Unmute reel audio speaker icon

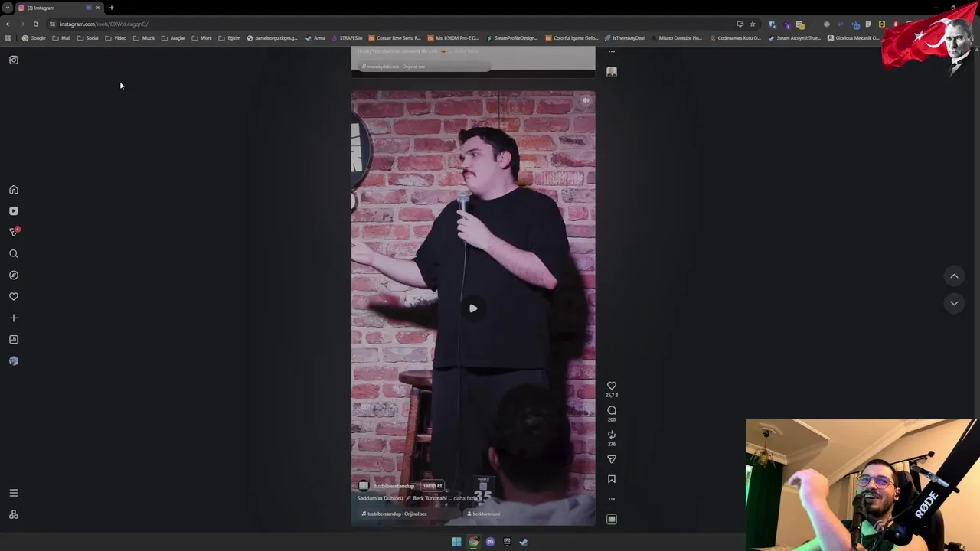(x=586, y=100)
